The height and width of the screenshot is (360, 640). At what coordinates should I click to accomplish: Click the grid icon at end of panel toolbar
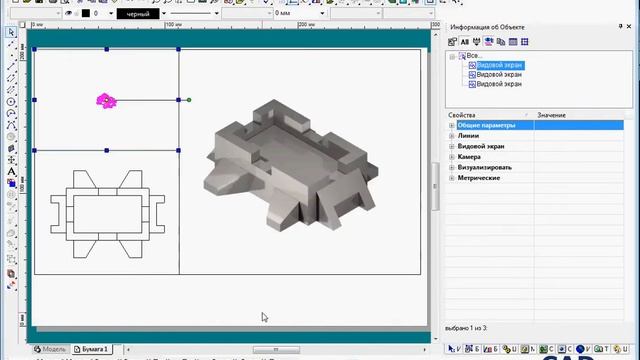point(525,42)
